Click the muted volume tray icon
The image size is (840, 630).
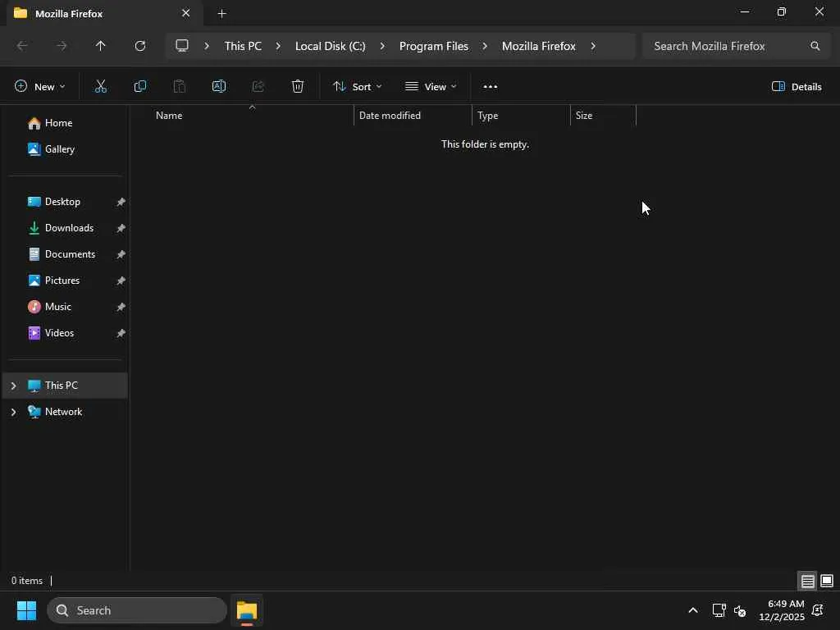point(740,610)
